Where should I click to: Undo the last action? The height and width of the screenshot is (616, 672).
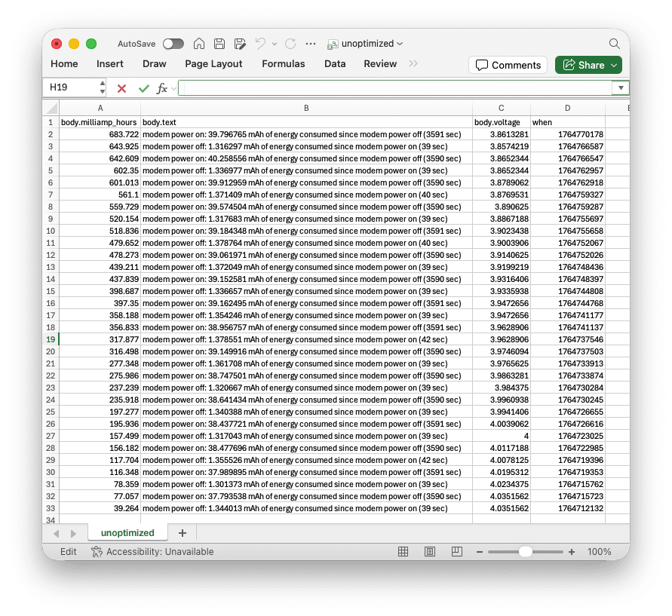(260, 44)
